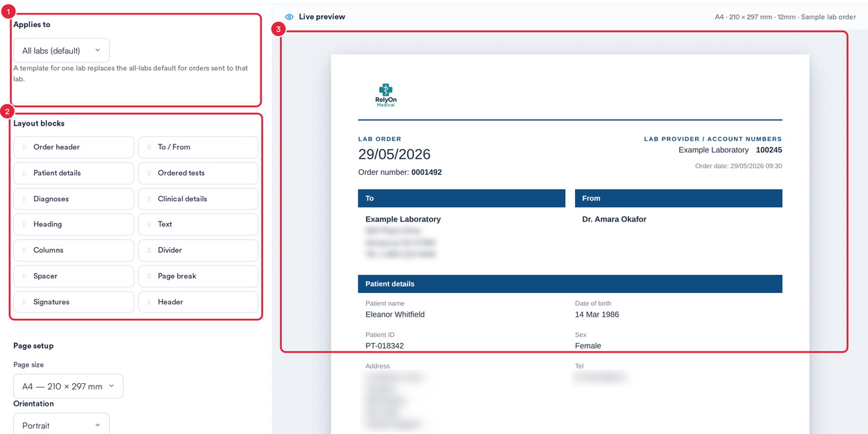Add the To / From layout block
This screenshot has height=434, width=868.
198,147
